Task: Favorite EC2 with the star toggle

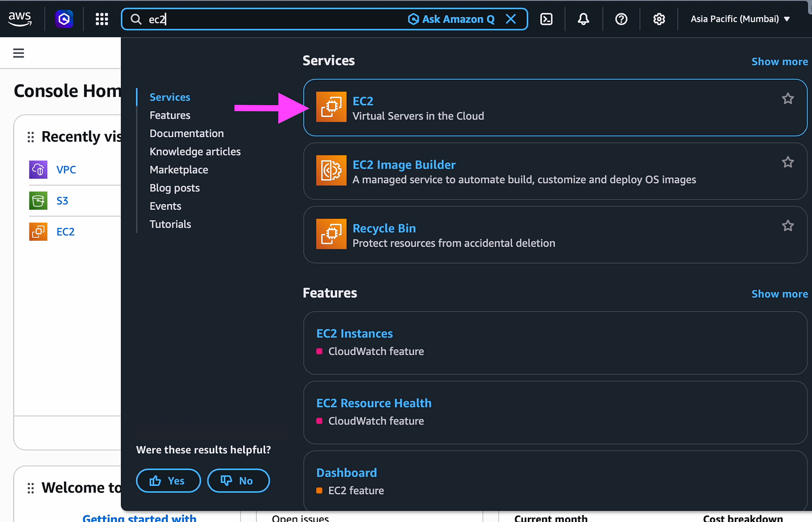Action: pos(788,99)
